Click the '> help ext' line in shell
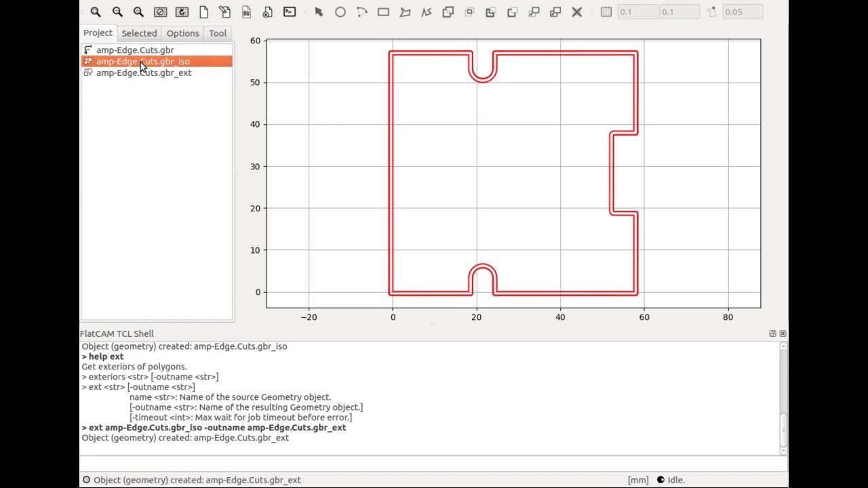Image resolution: width=868 pixels, height=488 pixels. [102, 357]
